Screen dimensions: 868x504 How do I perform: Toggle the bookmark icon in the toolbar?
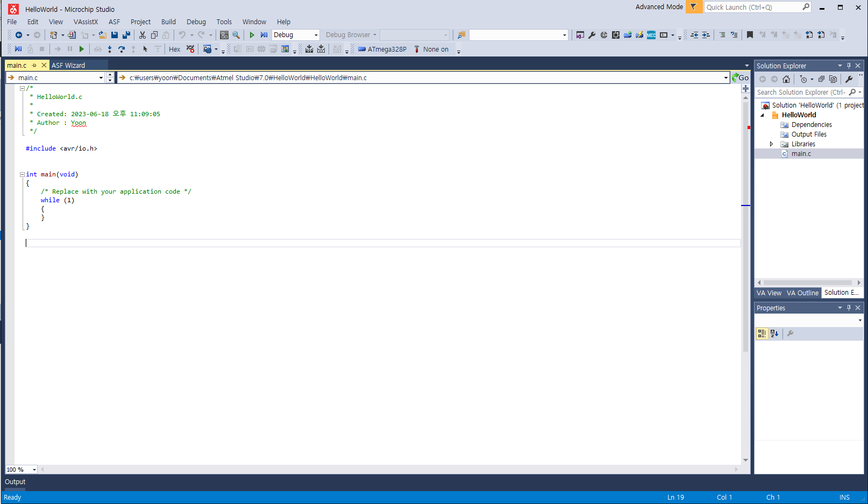tap(750, 35)
